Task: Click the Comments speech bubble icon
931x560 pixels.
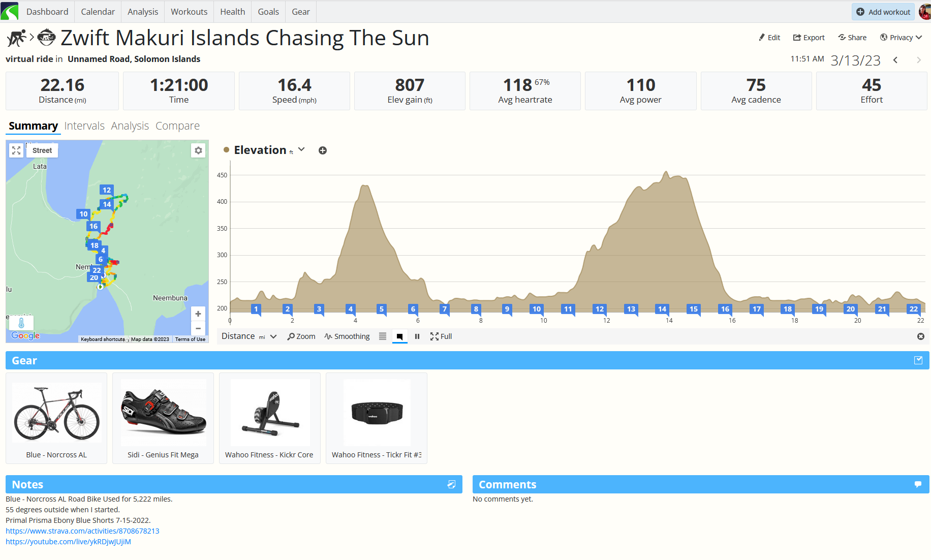Action: point(917,484)
